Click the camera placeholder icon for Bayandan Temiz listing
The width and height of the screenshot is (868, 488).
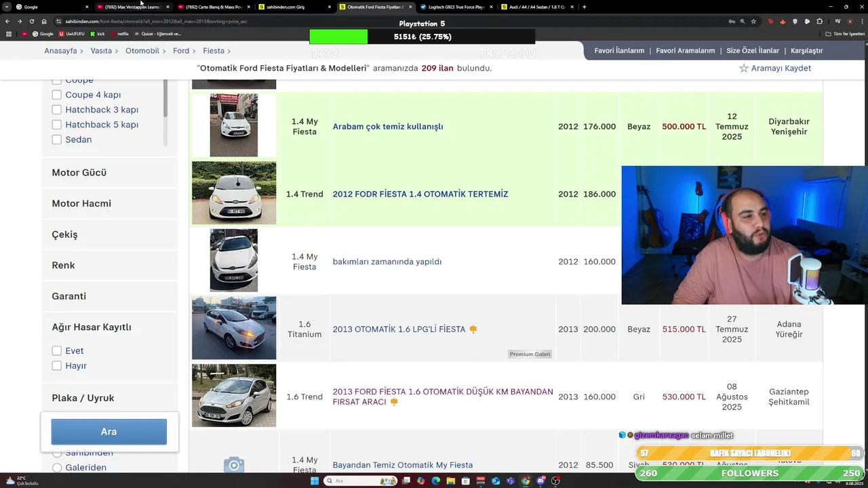[234, 465]
